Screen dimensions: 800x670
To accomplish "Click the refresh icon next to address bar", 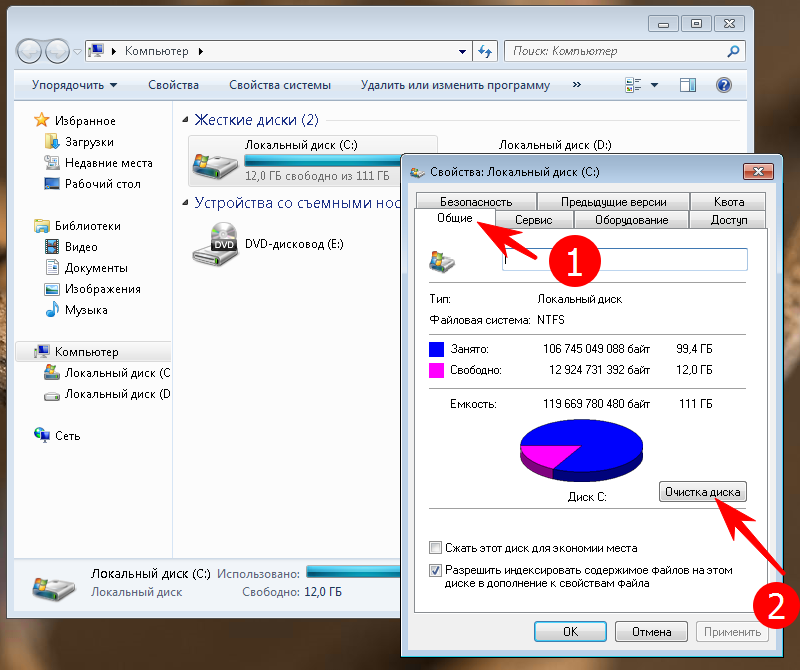I will [485, 51].
